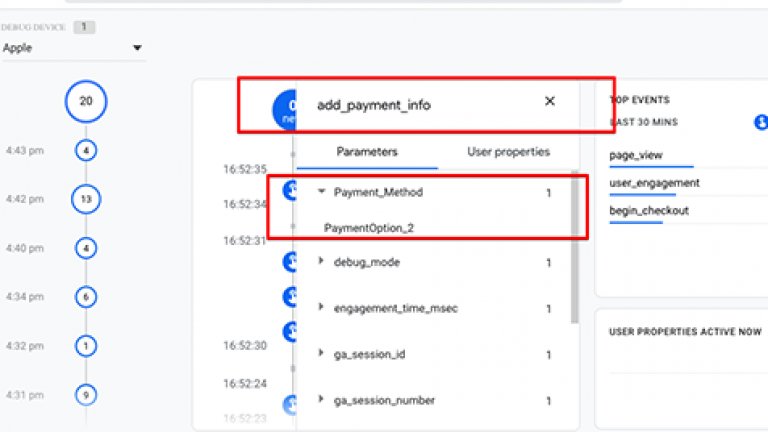Collapse the Payment_Method parameter

pos(322,193)
